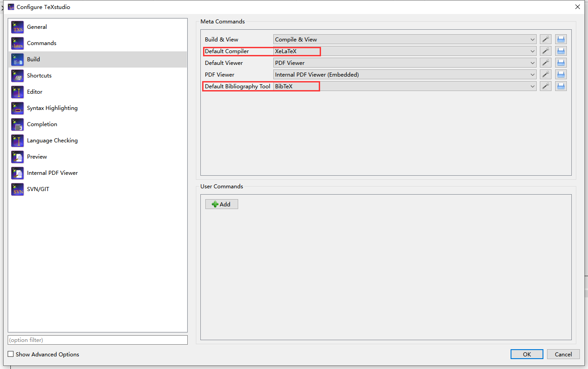Click the Preview category icon
Viewport: 588px width, 369px height.
coord(18,157)
